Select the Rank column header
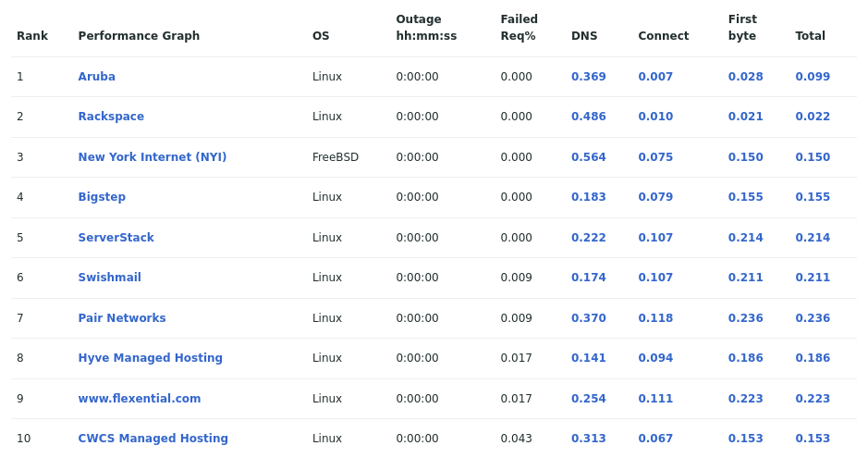Screen dimensions: 868x458 coord(32,35)
